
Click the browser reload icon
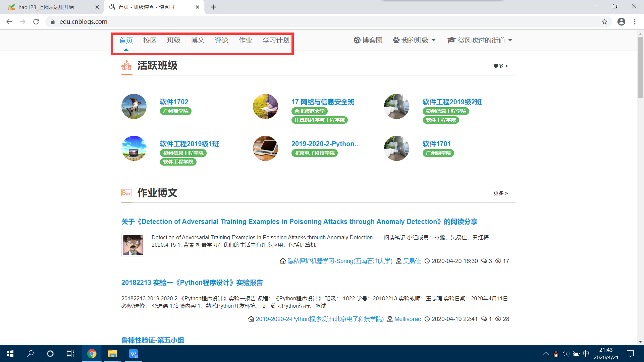pyautogui.click(x=36, y=22)
